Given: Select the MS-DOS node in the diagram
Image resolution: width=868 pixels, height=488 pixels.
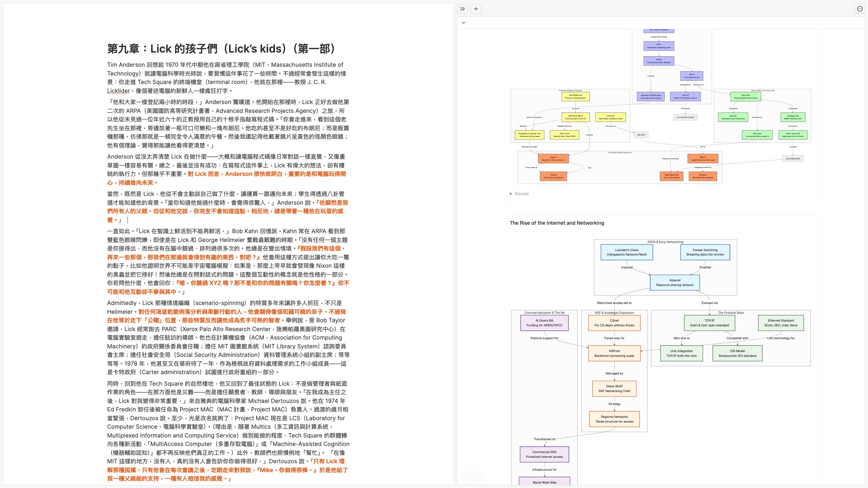Looking at the screenshot, I should tap(640, 135).
